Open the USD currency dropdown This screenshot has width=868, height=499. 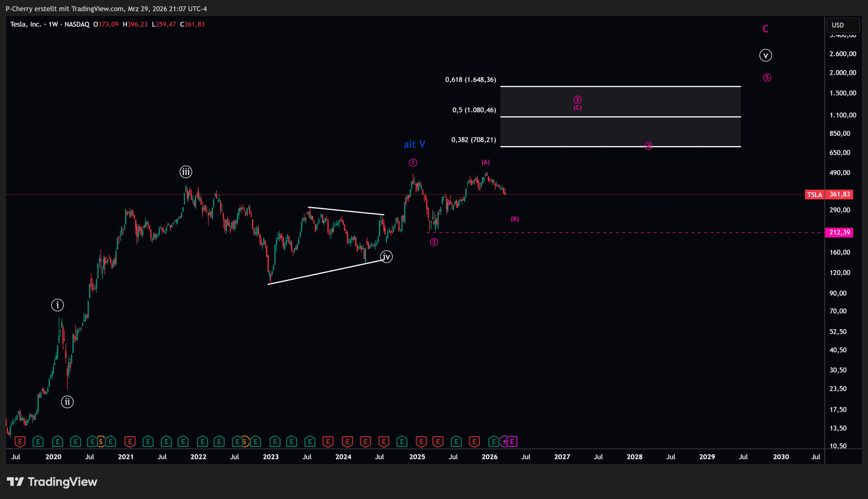pyautogui.click(x=843, y=25)
